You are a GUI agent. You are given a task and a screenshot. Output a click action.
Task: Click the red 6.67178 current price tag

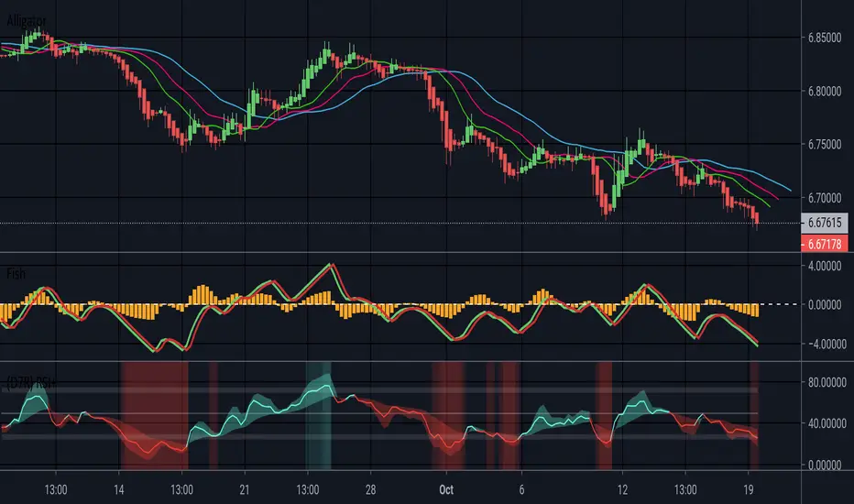tap(825, 244)
